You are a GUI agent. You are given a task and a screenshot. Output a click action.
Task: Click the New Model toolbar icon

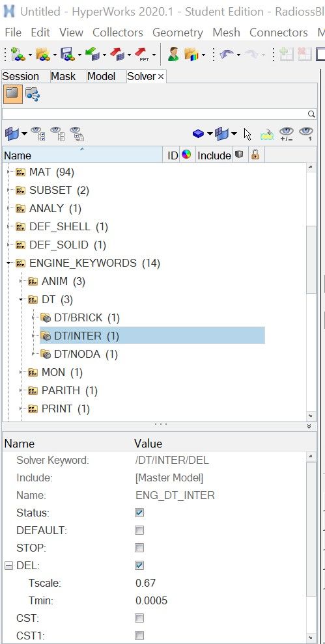pos(16,54)
